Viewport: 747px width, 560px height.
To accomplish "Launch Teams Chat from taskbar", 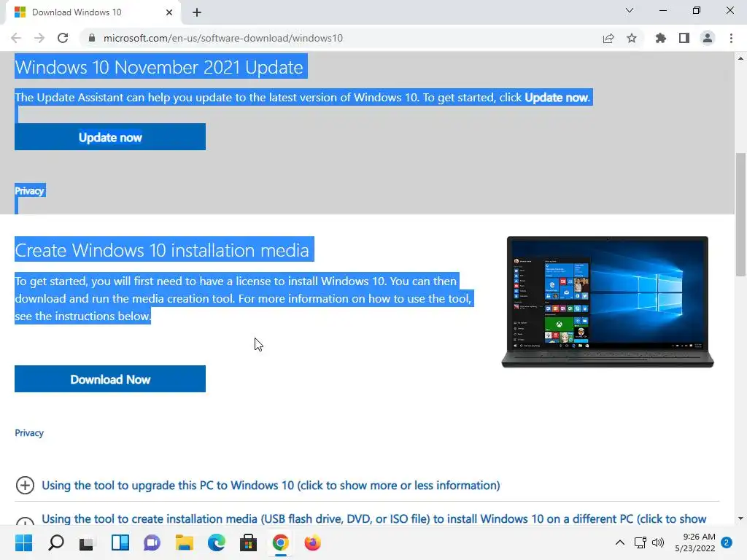I will pos(152,542).
